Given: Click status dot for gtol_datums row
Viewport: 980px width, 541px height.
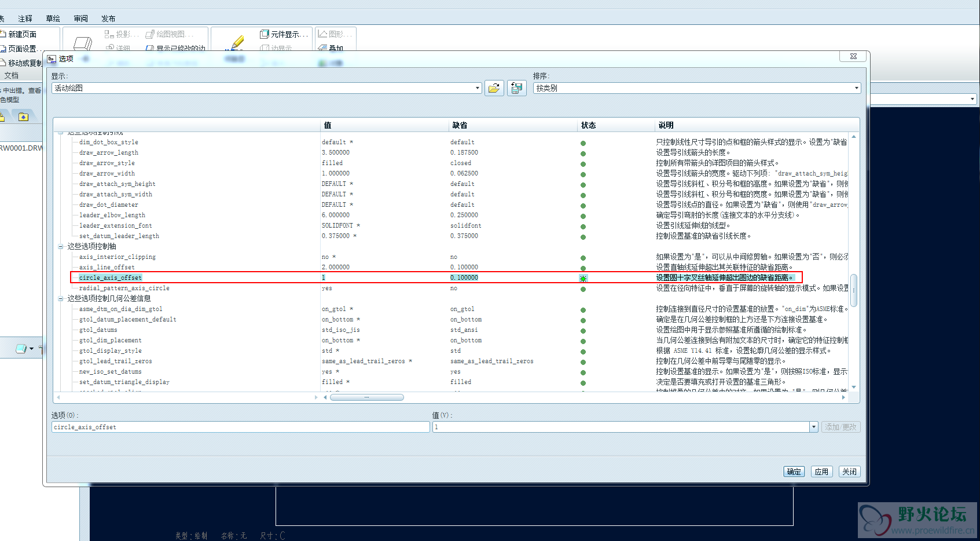Looking at the screenshot, I should click(x=583, y=331).
